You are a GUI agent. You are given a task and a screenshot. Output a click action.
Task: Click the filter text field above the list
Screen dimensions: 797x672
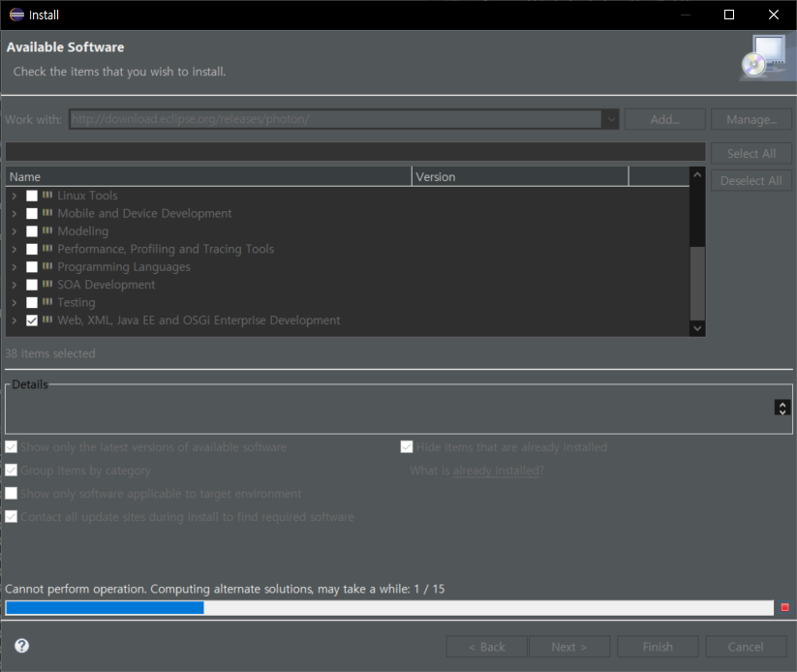355,151
